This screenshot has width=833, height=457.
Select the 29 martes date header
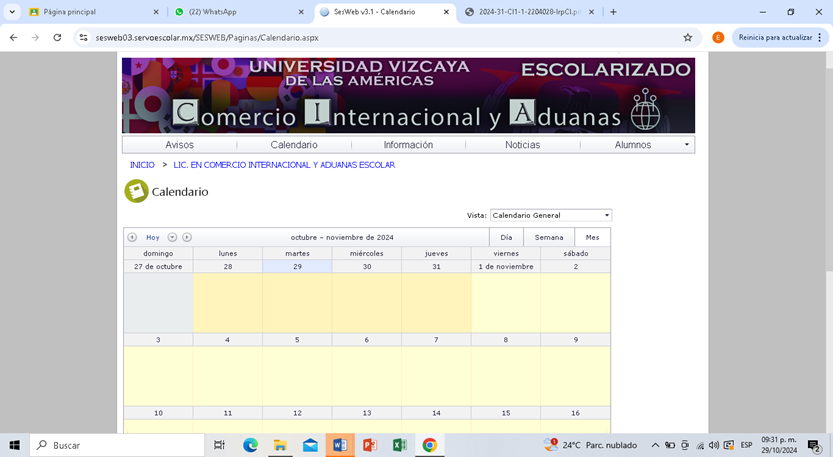pyautogui.click(x=297, y=266)
